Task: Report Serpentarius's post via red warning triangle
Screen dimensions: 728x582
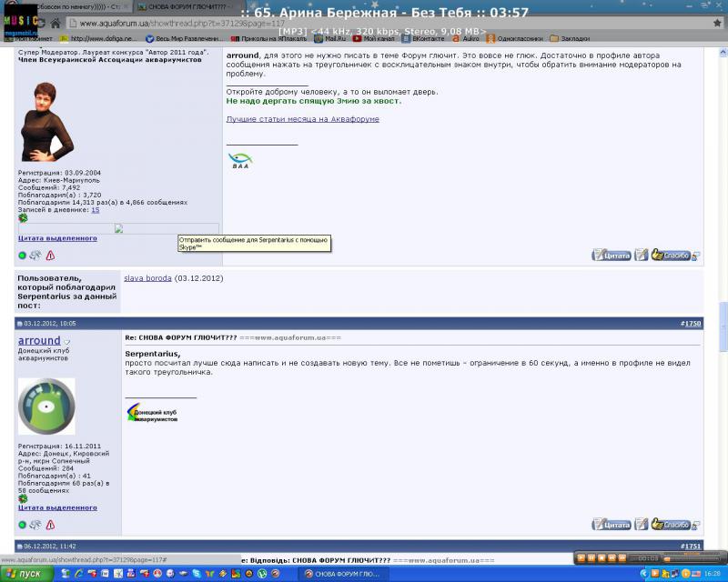Action: [x=50, y=256]
